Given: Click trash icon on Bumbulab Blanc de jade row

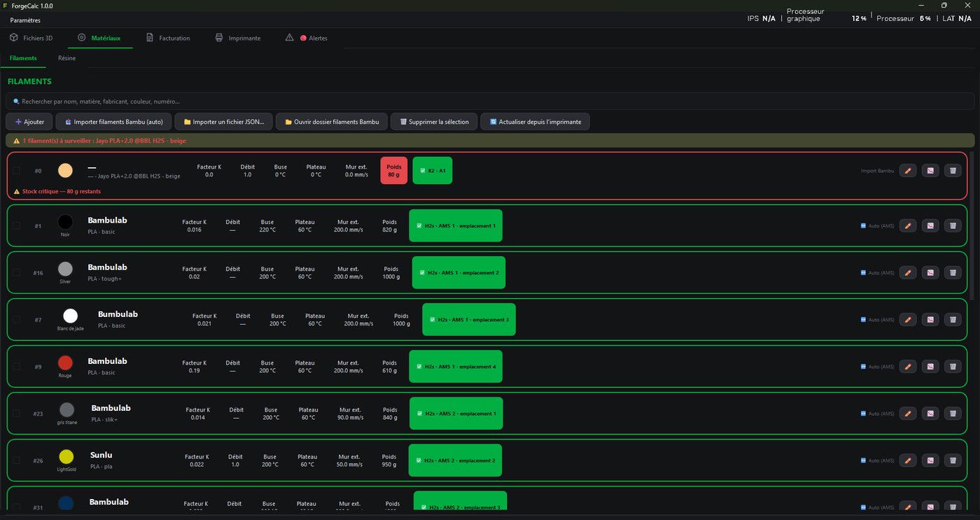Looking at the screenshot, I should [x=953, y=319].
